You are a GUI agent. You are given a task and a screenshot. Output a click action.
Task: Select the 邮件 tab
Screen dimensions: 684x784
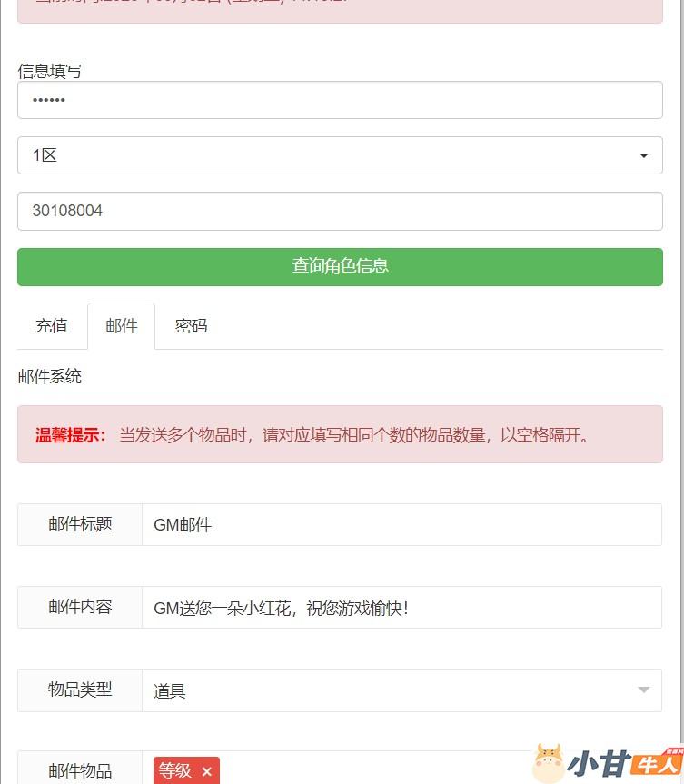click(x=122, y=326)
